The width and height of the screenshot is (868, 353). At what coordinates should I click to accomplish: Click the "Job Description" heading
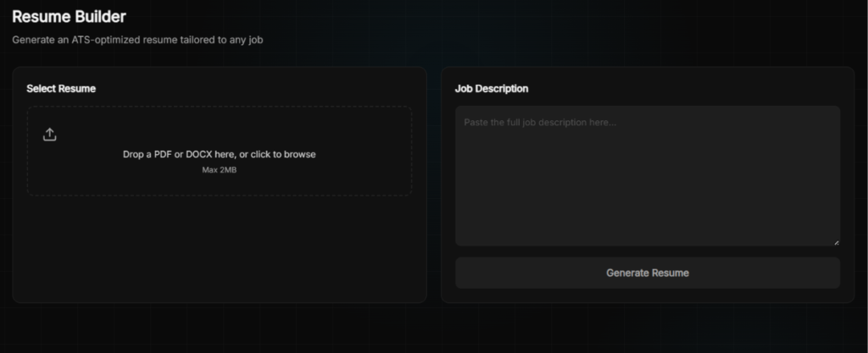click(x=492, y=89)
